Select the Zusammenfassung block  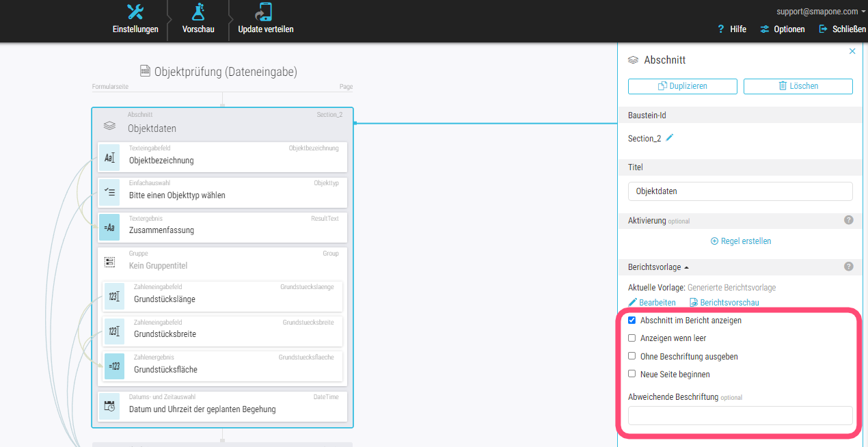pos(222,227)
